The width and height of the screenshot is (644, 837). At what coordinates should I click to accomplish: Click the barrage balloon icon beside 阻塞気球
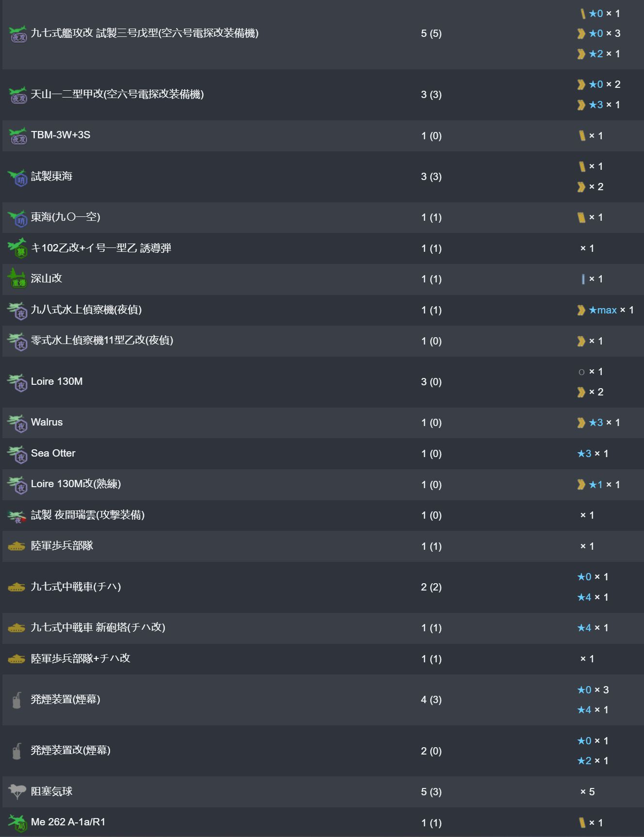[17, 791]
